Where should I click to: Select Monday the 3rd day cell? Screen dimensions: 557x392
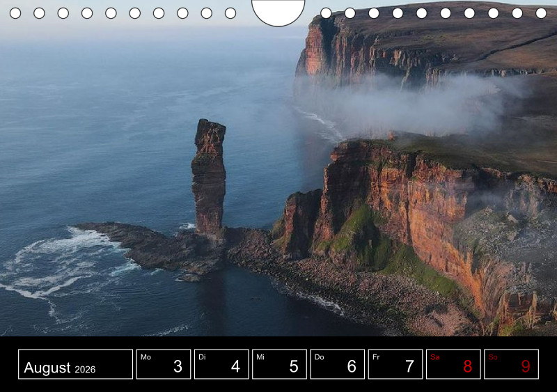163,364
